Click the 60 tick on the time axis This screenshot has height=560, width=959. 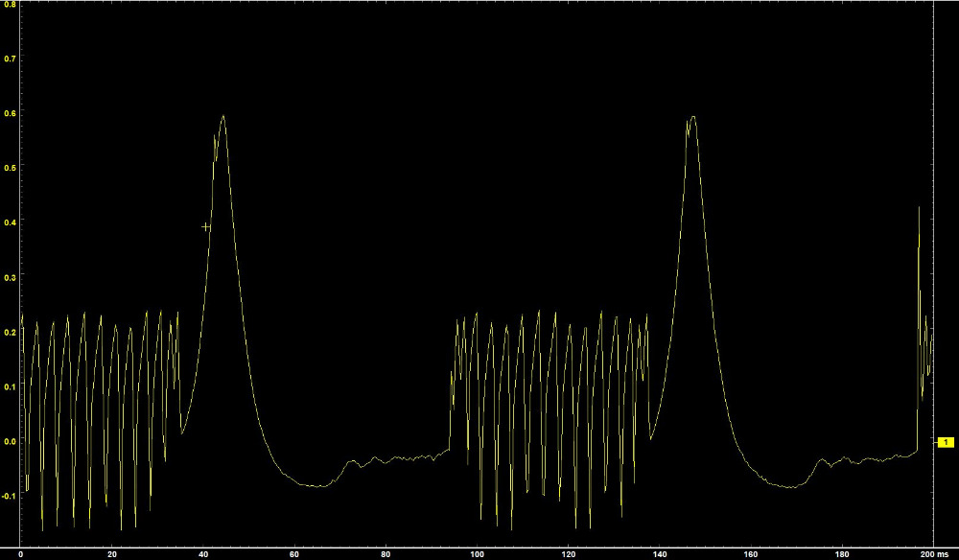(x=294, y=554)
